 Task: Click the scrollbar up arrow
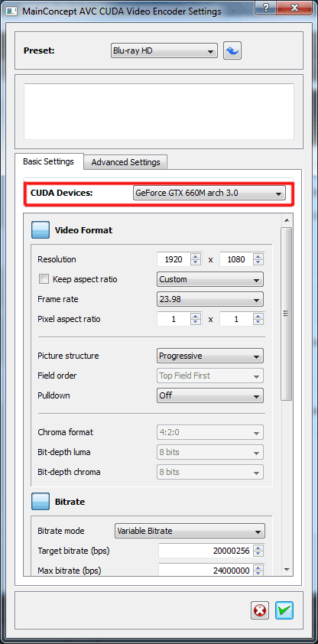point(287,220)
